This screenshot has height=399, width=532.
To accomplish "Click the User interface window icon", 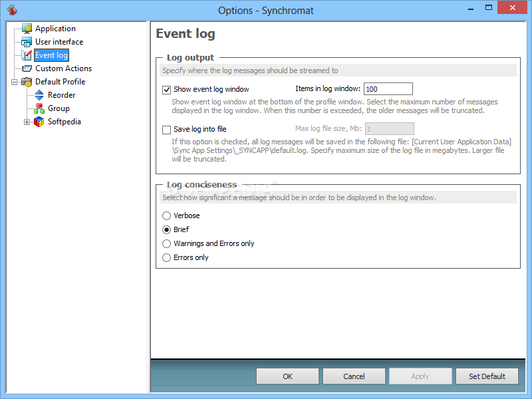I will click(27, 42).
